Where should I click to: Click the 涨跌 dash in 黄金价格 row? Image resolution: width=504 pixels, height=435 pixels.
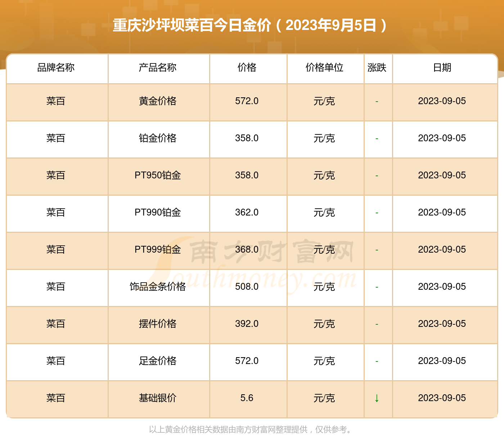click(x=377, y=102)
